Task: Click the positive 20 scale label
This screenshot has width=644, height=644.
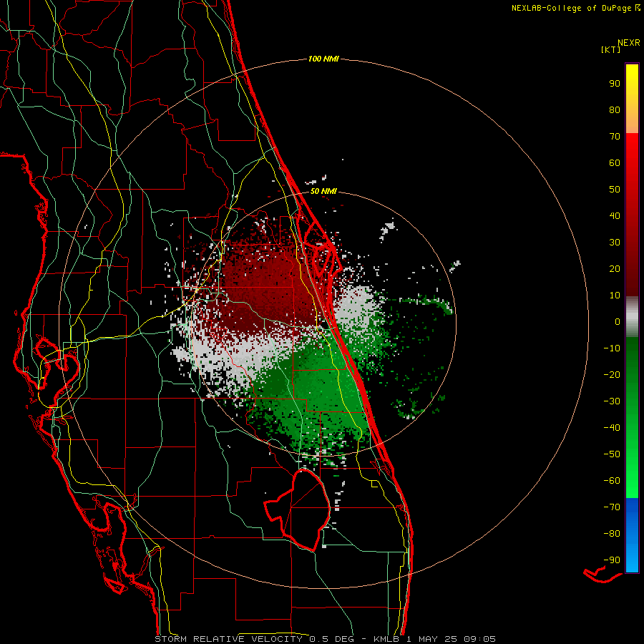Action: (615, 268)
